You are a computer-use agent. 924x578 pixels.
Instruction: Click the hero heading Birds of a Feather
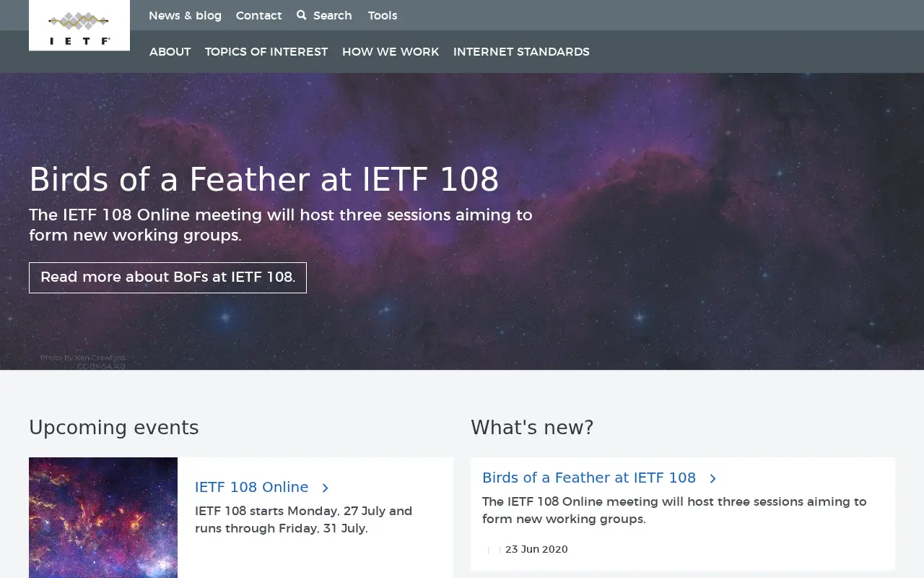(x=263, y=179)
